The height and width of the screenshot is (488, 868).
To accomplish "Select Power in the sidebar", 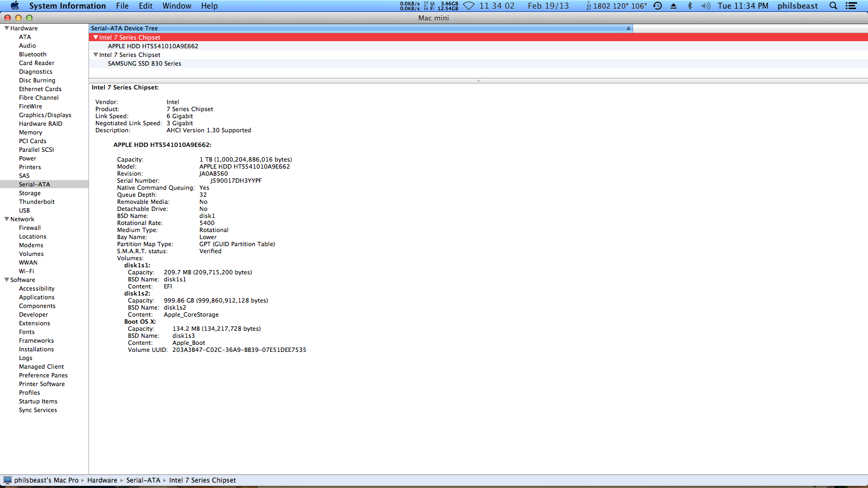I will 28,158.
